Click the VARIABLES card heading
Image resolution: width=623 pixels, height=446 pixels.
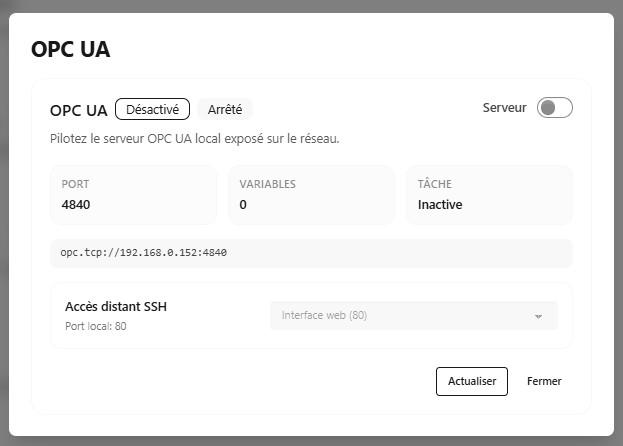[267, 184]
